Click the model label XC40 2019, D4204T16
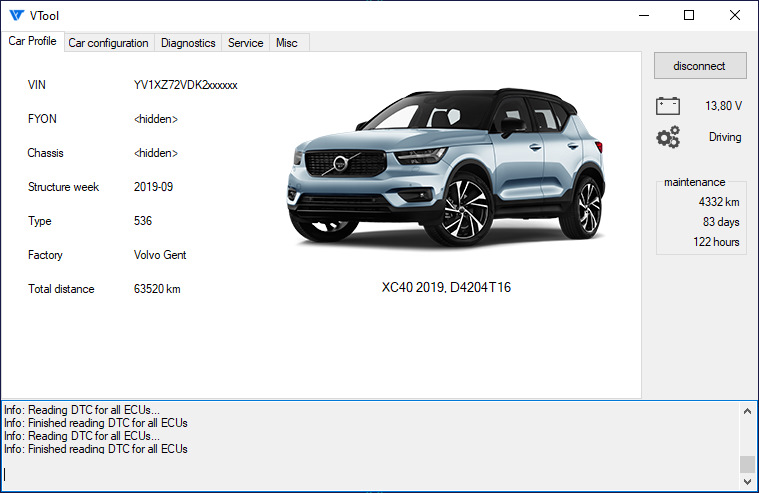This screenshot has height=493, width=759. [446, 288]
